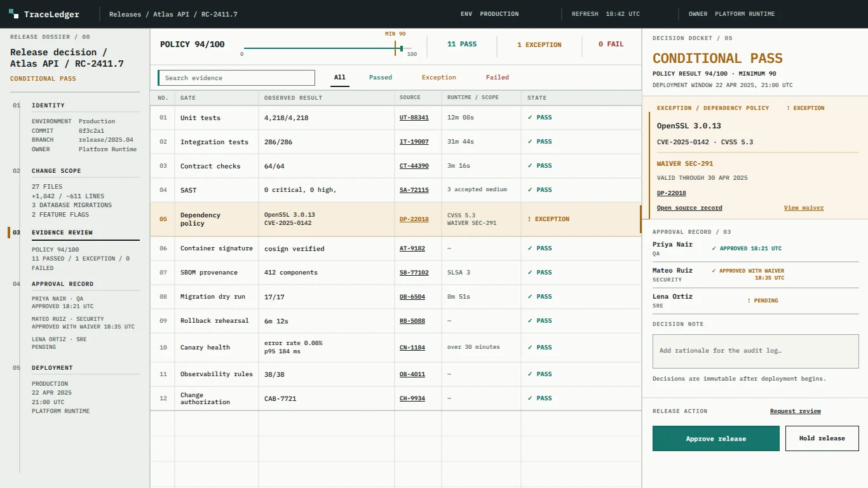This screenshot has height=488, width=868.
Task: Select the Canary health gate row
Action: [x=395, y=348]
